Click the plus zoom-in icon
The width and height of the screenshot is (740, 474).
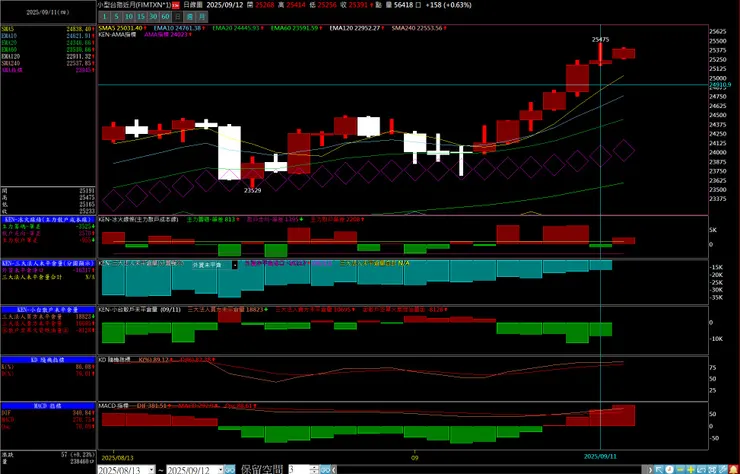tap(690, 469)
